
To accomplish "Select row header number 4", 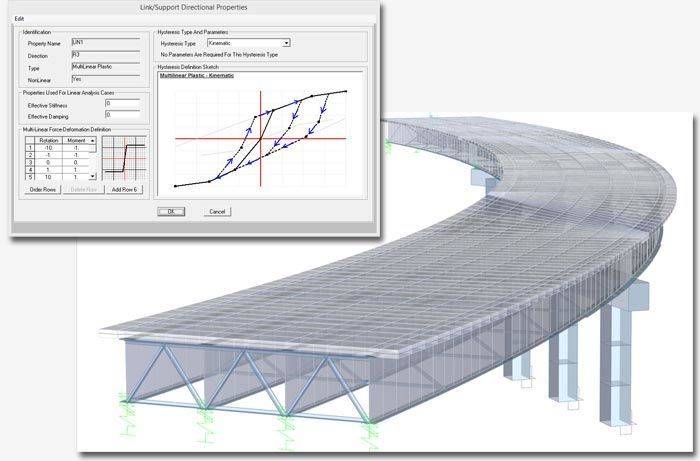I will (x=30, y=170).
